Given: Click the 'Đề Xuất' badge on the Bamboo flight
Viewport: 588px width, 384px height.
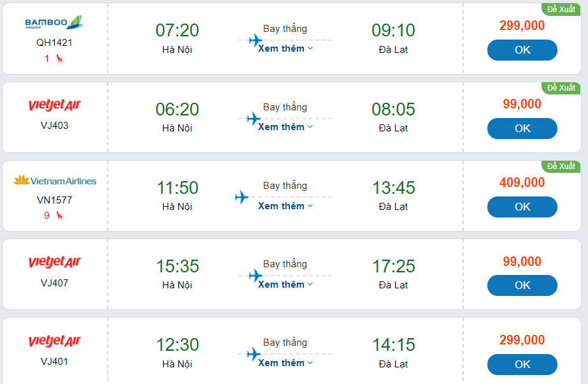Looking at the screenshot, I should [x=561, y=9].
